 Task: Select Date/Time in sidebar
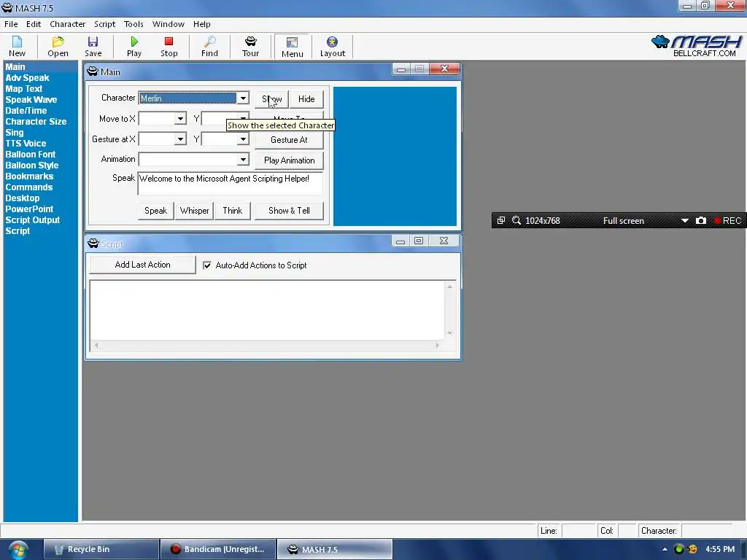[x=26, y=111]
